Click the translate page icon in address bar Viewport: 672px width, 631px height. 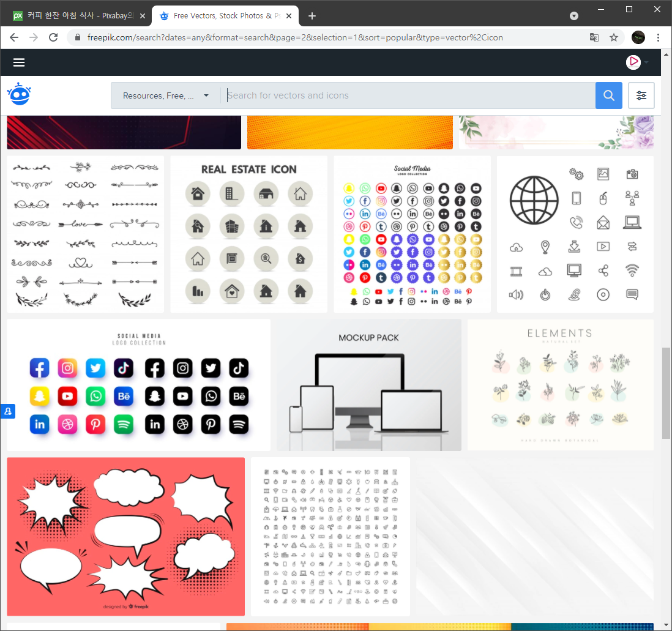pyautogui.click(x=594, y=37)
